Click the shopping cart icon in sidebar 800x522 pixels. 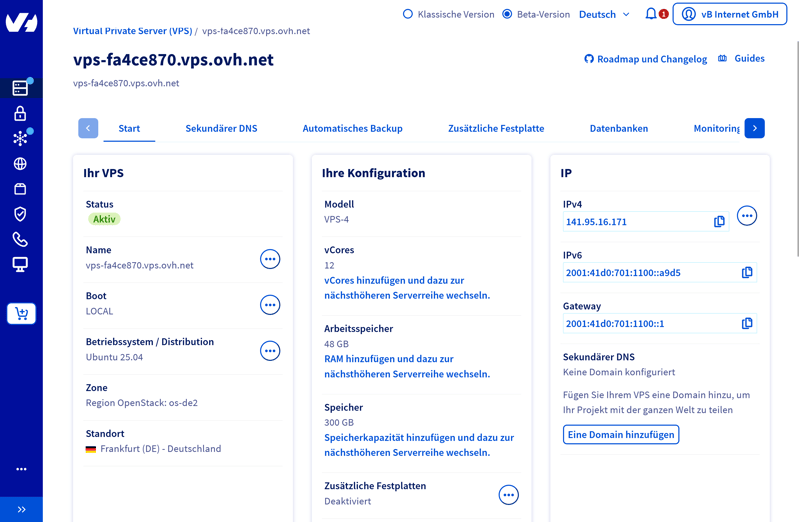pyautogui.click(x=21, y=314)
